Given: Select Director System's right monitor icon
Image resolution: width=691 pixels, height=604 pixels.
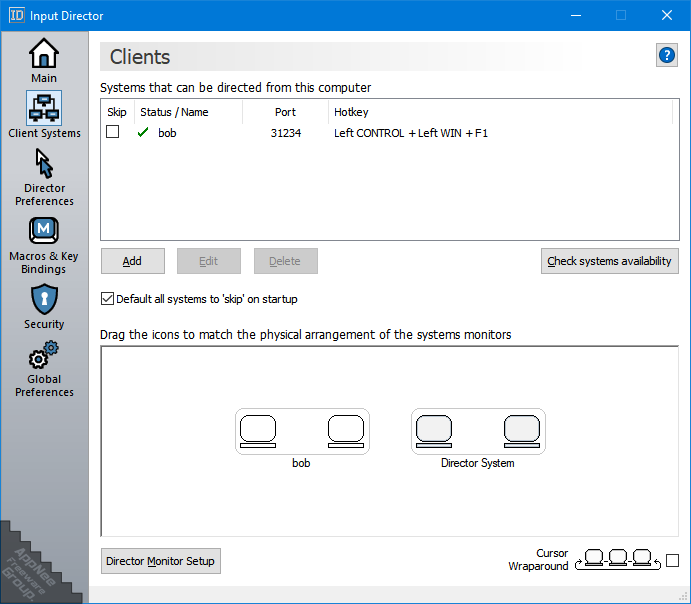Looking at the screenshot, I should (522, 431).
